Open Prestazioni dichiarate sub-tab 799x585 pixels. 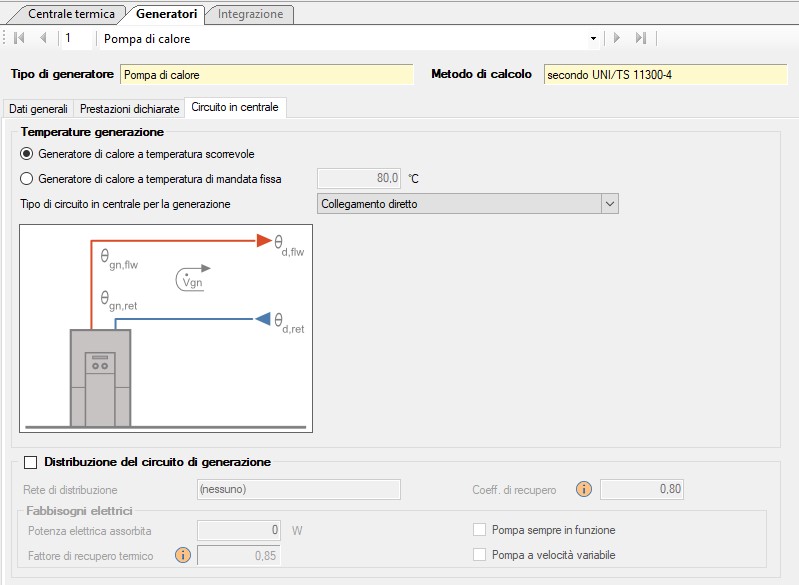click(130, 108)
